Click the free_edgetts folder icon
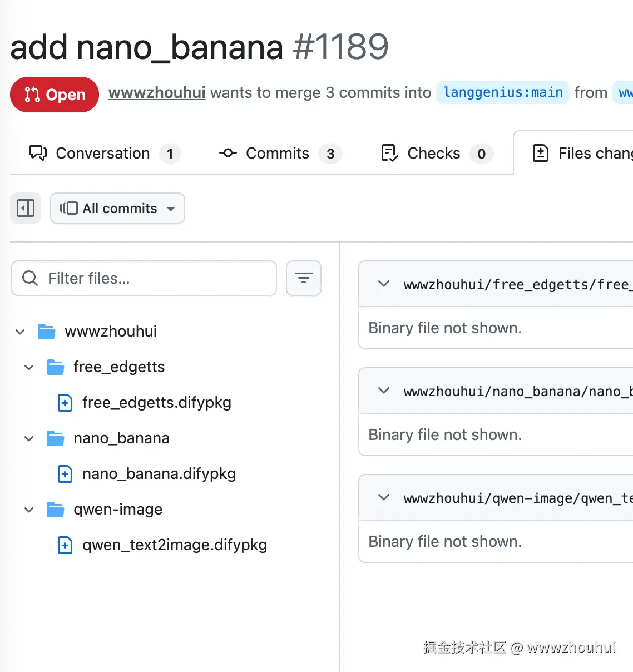This screenshot has height=672, width=633. pos(55,367)
